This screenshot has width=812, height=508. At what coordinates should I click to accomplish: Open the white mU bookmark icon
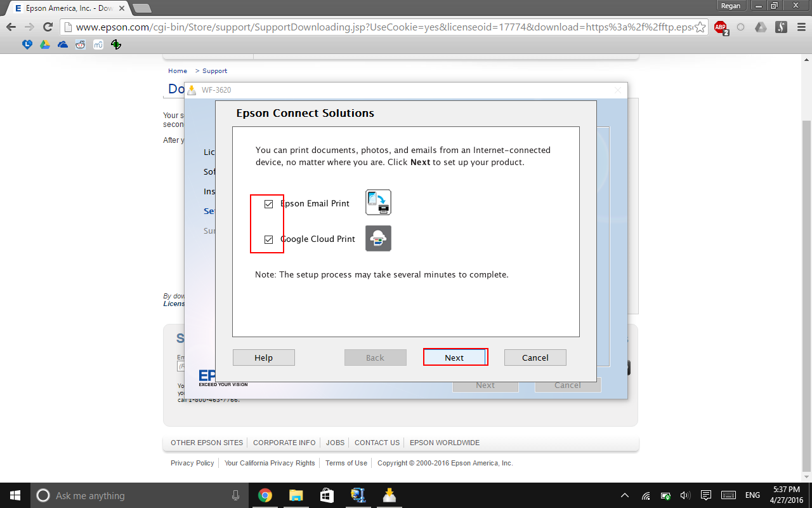[x=98, y=44]
